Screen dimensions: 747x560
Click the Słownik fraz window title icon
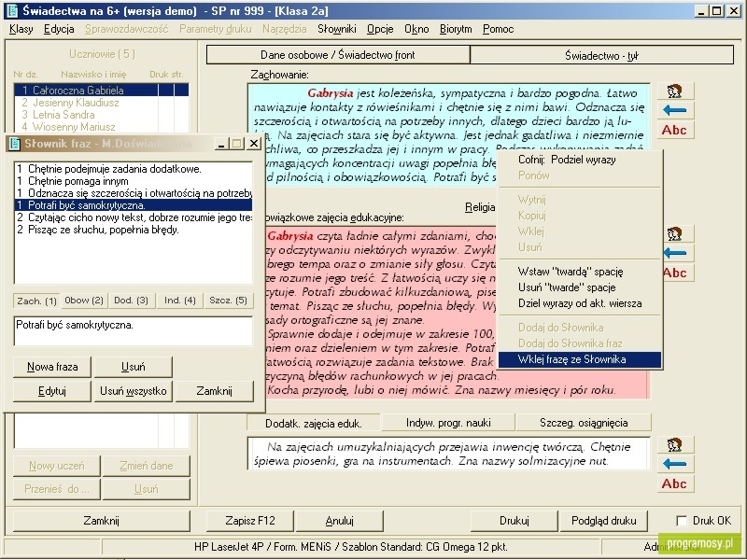click(15, 144)
